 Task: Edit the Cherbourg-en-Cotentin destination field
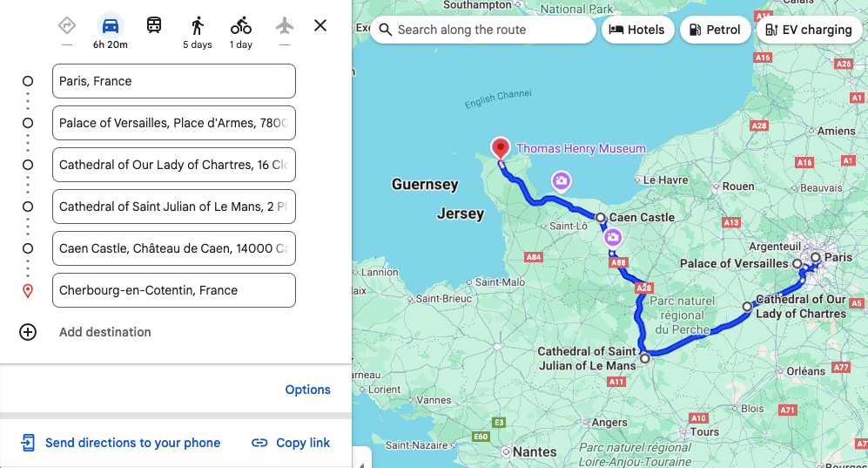tap(174, 290)
